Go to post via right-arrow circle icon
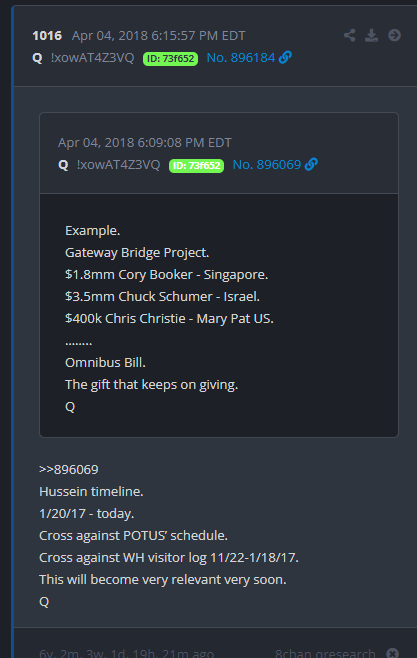This screenshot has width=417, height=658. pyautogui.click(x=394, y=35)
